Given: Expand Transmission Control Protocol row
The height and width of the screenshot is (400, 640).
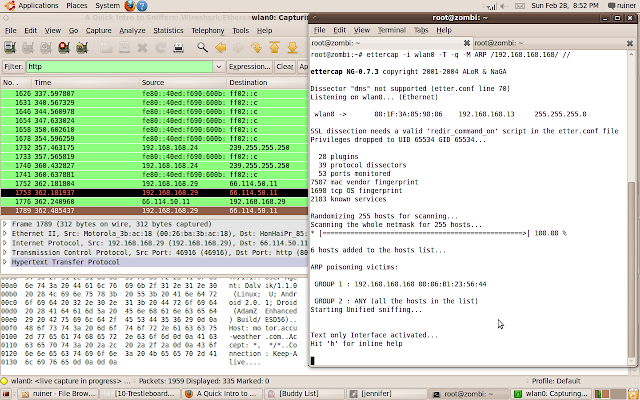Looking at the screenshot, I should [x=5, y=252].
